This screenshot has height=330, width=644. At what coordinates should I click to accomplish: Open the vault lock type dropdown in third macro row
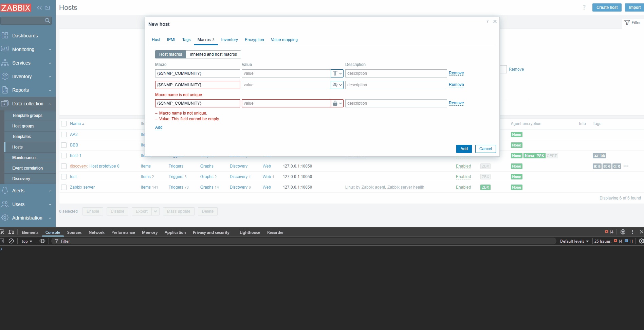point(337,103)
